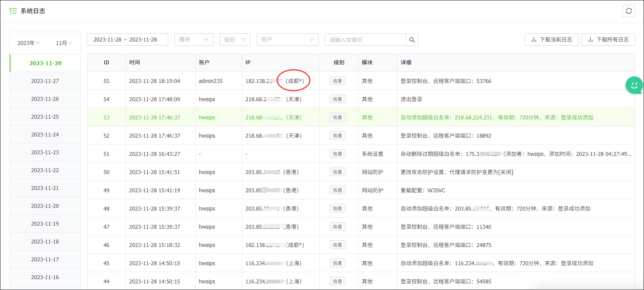This screenshot has height=290, width=644.
Task: Click detail with port 54585
Action: click(446, 281)
